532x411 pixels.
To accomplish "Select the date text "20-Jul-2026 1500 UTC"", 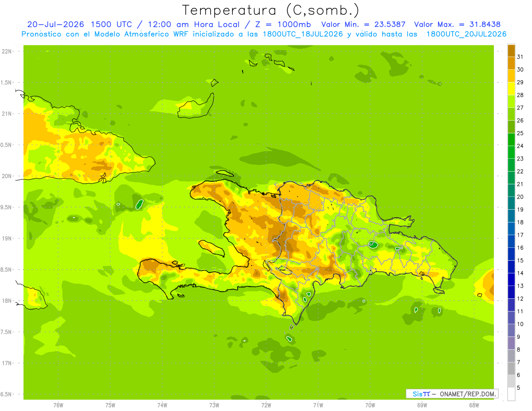I will point(79,24).
